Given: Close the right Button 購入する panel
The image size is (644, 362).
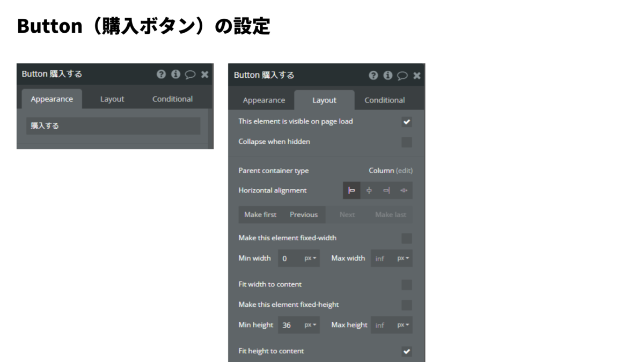Looking at the screenshot, I should pos(417,76).
